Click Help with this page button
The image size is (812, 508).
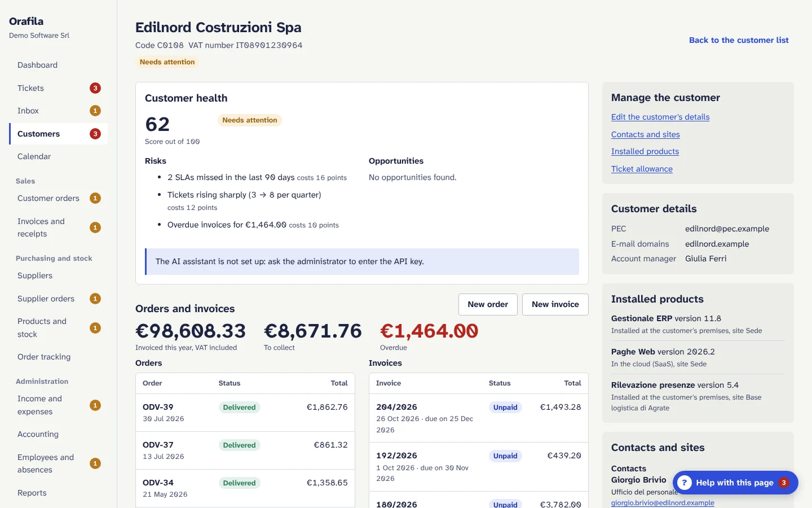coord(735,483)
